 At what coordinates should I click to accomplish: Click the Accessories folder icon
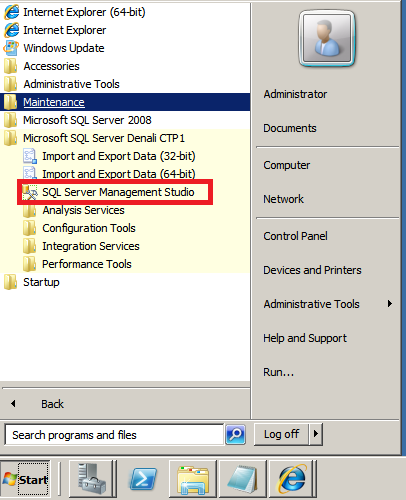[11, 66]
